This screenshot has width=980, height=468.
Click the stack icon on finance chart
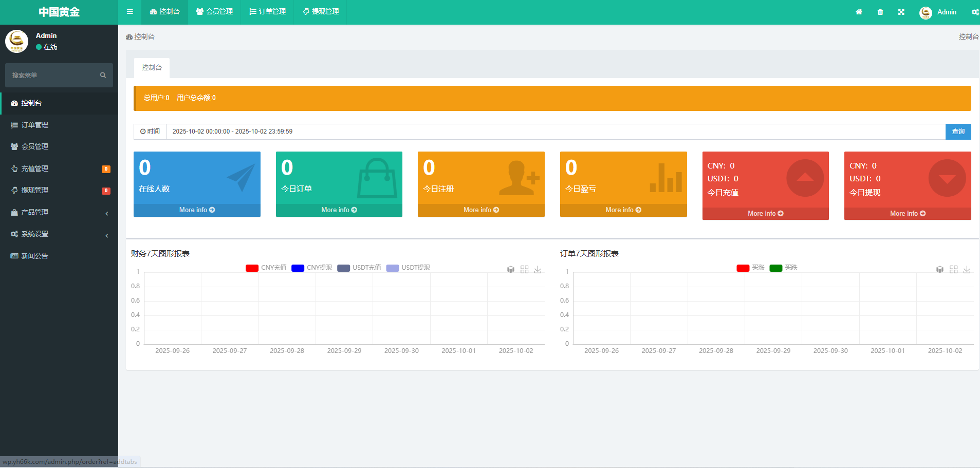coord(511,270)
